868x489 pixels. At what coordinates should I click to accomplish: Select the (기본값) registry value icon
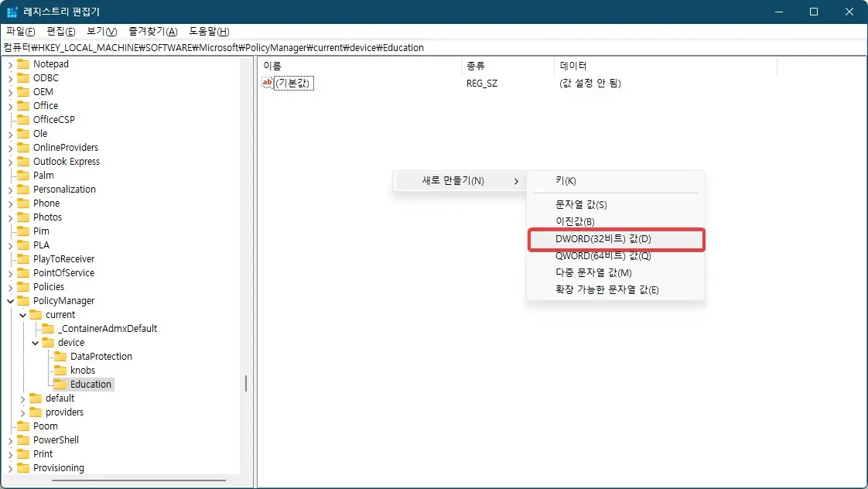coord(267,83)
